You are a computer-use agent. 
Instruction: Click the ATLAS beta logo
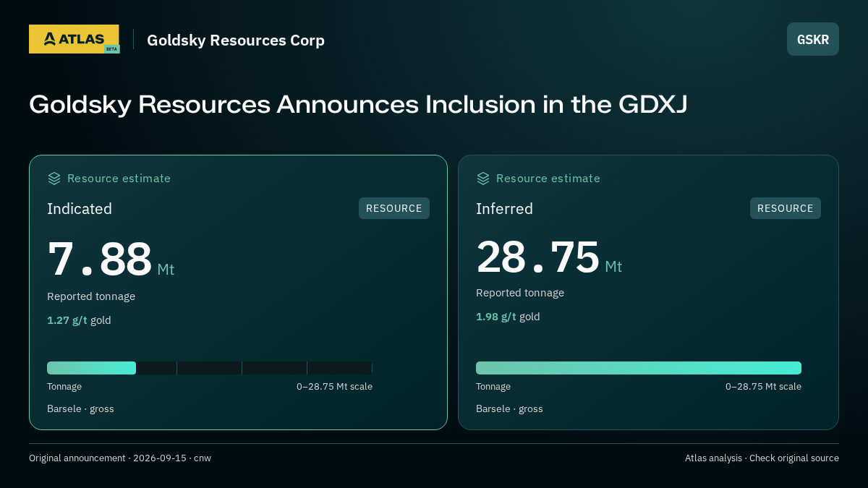[75, 39]
